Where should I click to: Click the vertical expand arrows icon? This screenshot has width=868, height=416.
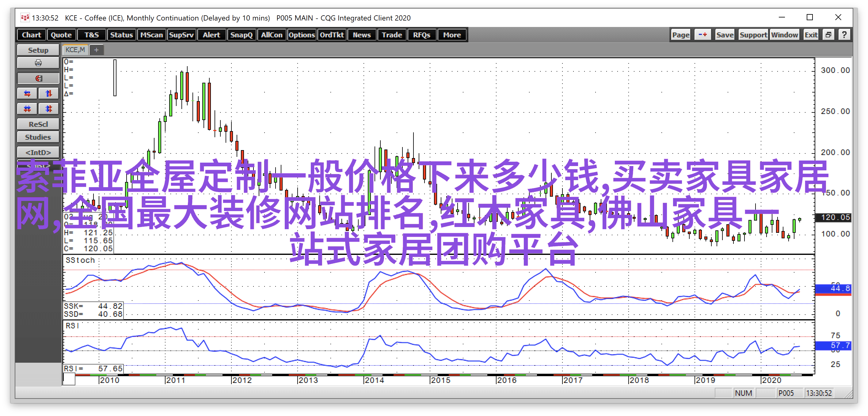click(49, 94)
